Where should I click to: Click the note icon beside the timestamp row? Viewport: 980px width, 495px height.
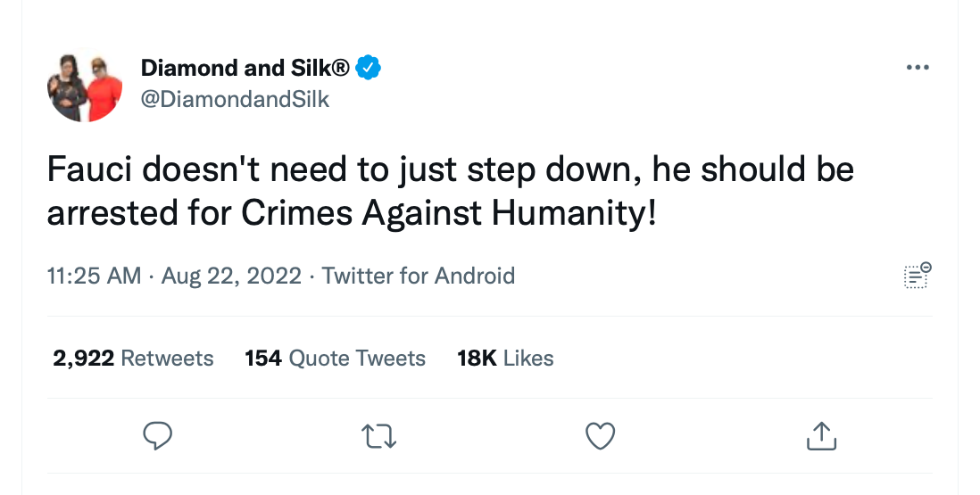pyautogui.click(x=917, y=276)
